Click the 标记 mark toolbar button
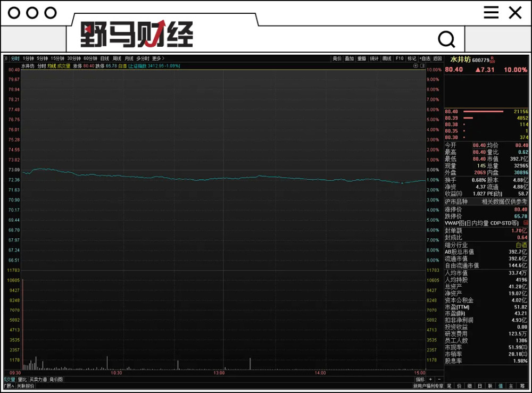 [412, 58]
